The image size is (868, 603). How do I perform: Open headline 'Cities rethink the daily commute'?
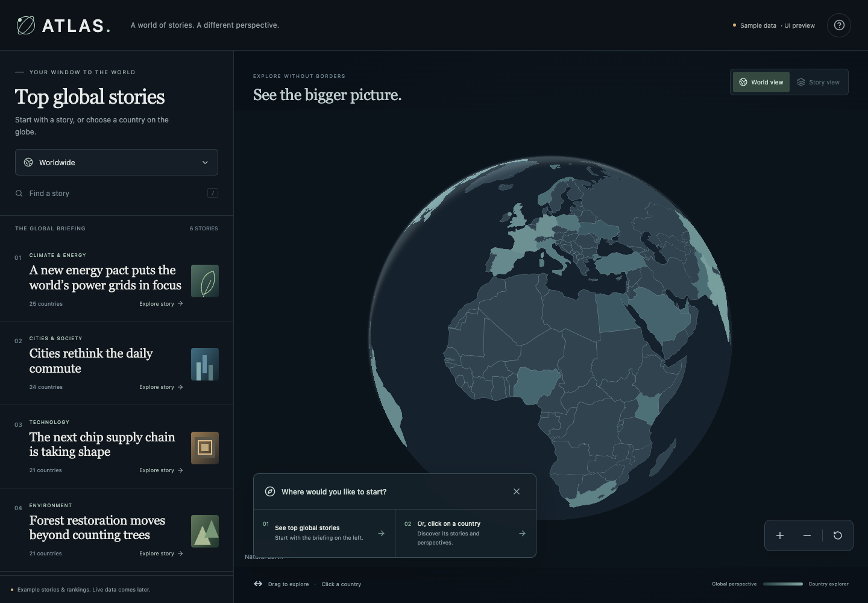[91, 361]
